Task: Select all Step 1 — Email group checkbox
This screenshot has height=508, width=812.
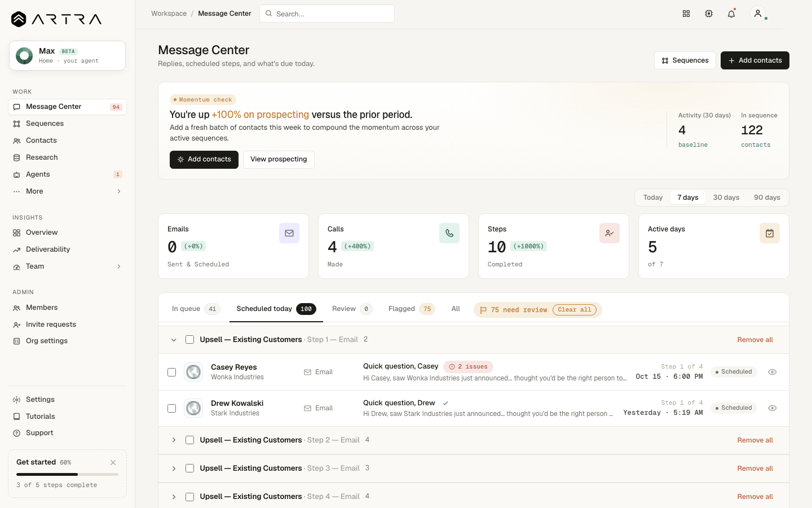Action: (x=190, y=340)
